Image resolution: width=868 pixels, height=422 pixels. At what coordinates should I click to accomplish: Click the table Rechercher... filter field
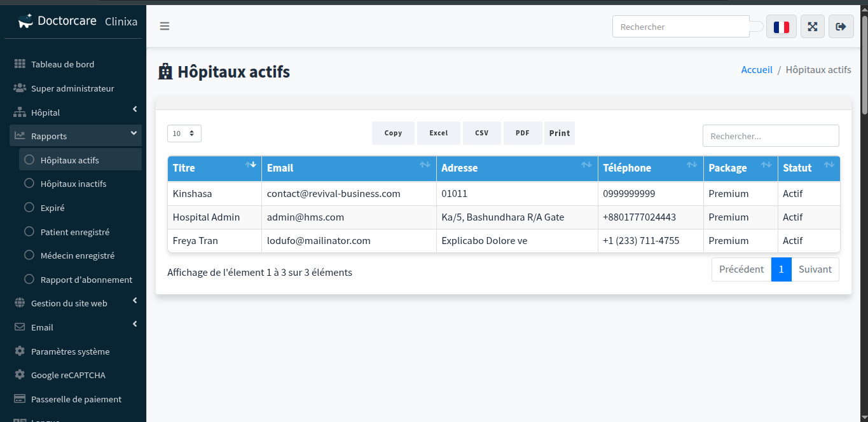pos(770,136)
